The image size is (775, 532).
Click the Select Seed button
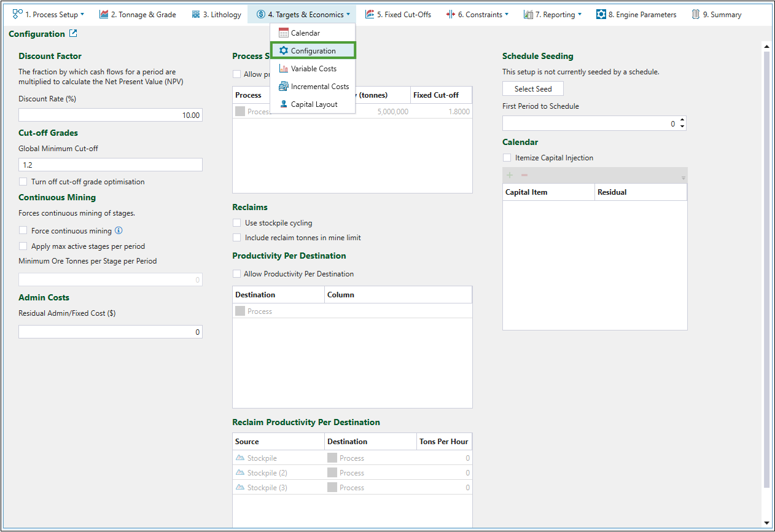(533, 89)
